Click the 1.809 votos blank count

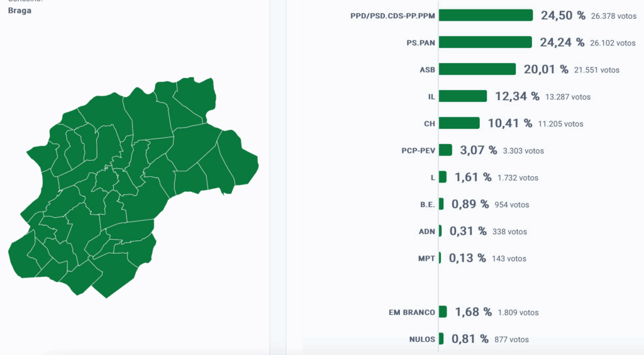coord(518,313)
